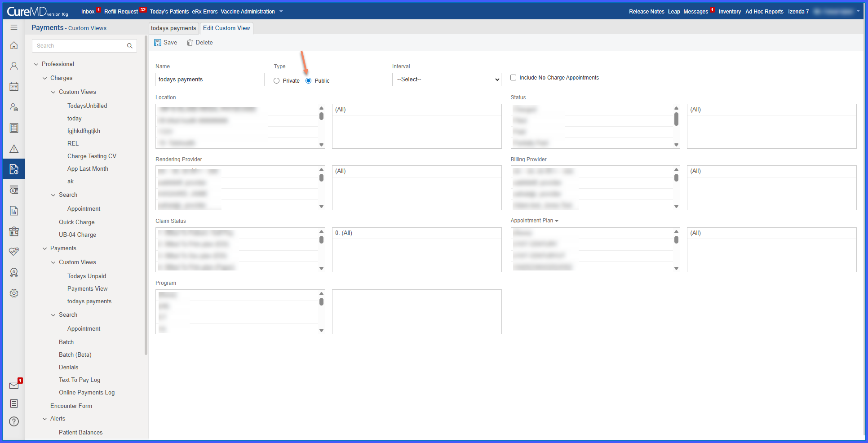Screen dimensions: 868x443
Task: Open the Appointment Plan dropdown caret
Action: click(x=557, y=221)
